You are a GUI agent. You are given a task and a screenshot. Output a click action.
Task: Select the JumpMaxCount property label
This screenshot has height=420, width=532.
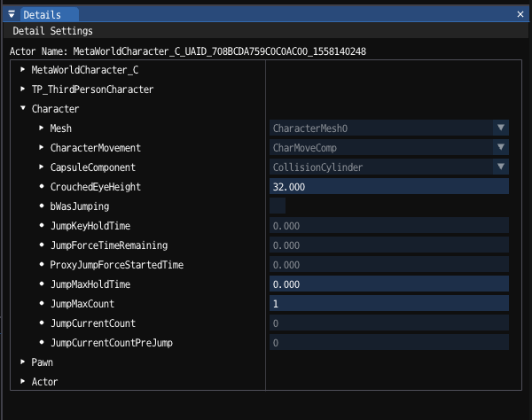coord(82,304)
